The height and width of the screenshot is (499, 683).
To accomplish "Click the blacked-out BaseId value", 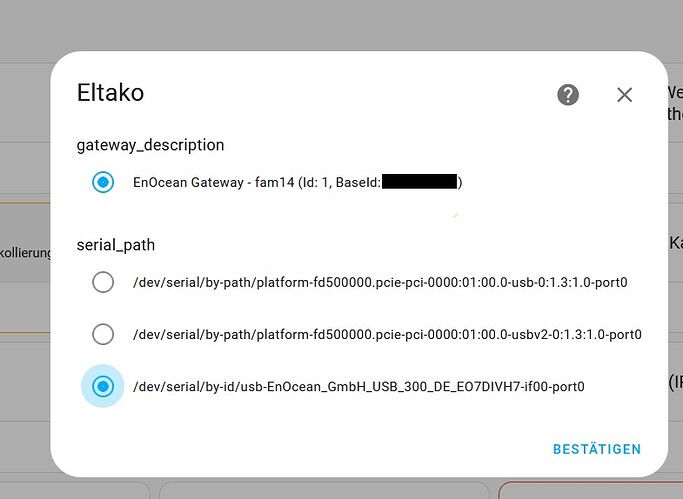I will 419,182.
